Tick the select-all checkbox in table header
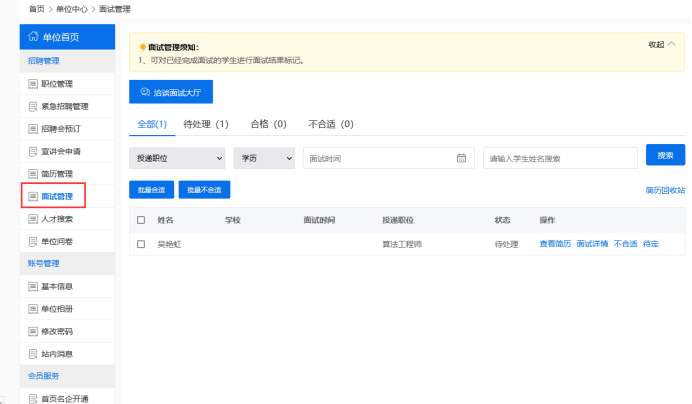Image resolution: width=692 pixels, height=404 pixels. pos(141,220)
